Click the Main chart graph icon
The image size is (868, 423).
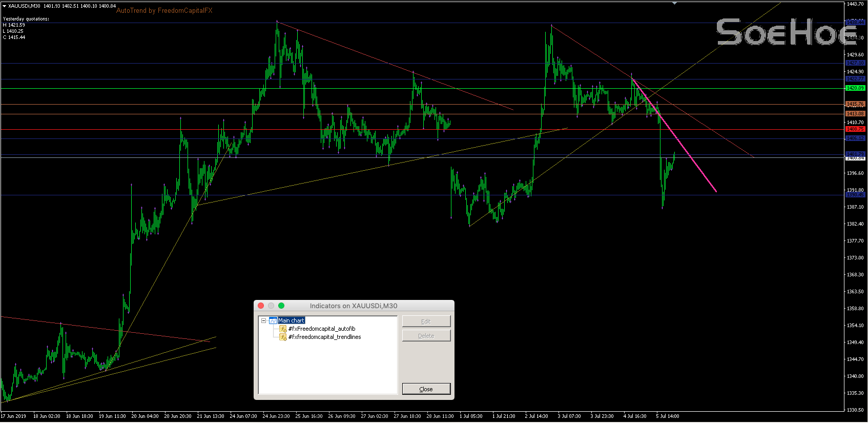pos(273,321)
